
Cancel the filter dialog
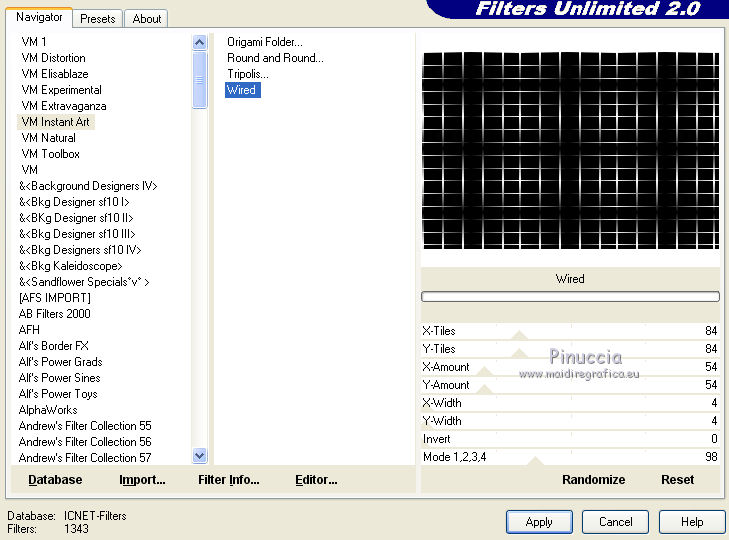point(615,522)
